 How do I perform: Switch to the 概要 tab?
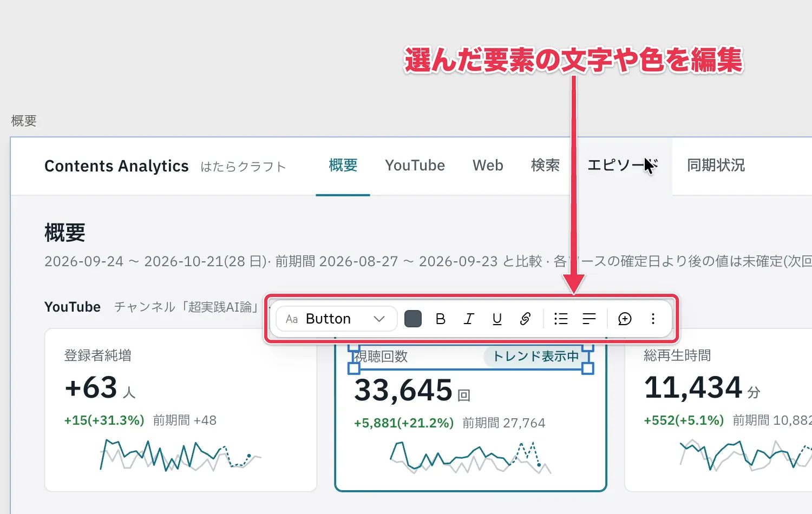(343, 166)
